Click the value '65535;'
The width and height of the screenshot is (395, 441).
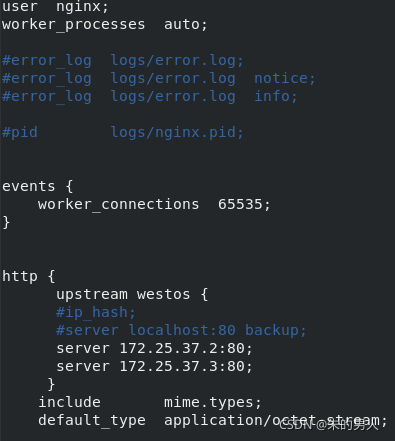tap(244, 204)
